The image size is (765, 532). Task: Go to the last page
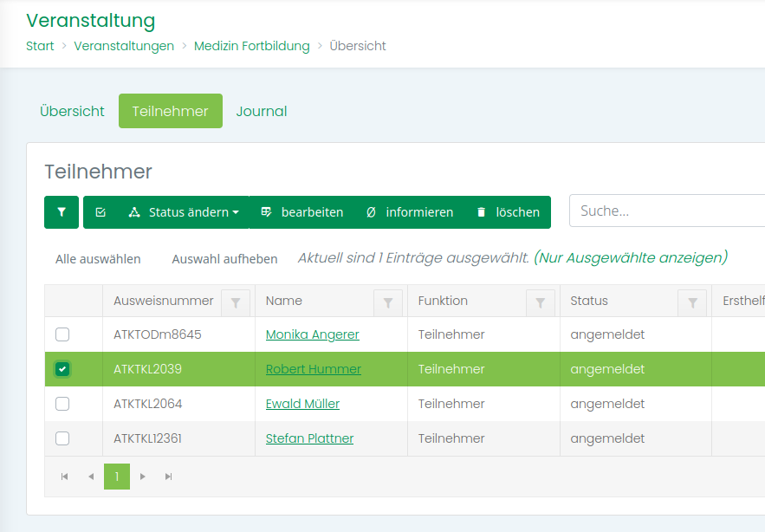click(x=169, y=477)
